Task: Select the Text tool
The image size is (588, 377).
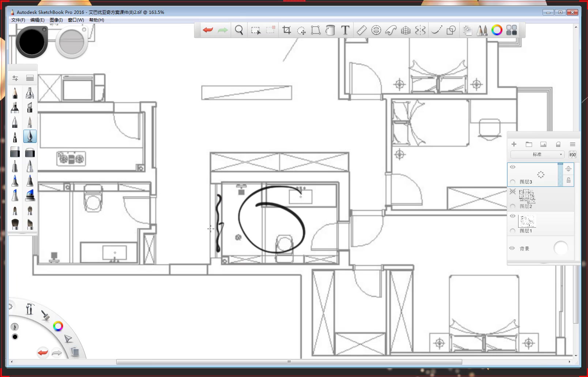Action: tap(345, 30)
